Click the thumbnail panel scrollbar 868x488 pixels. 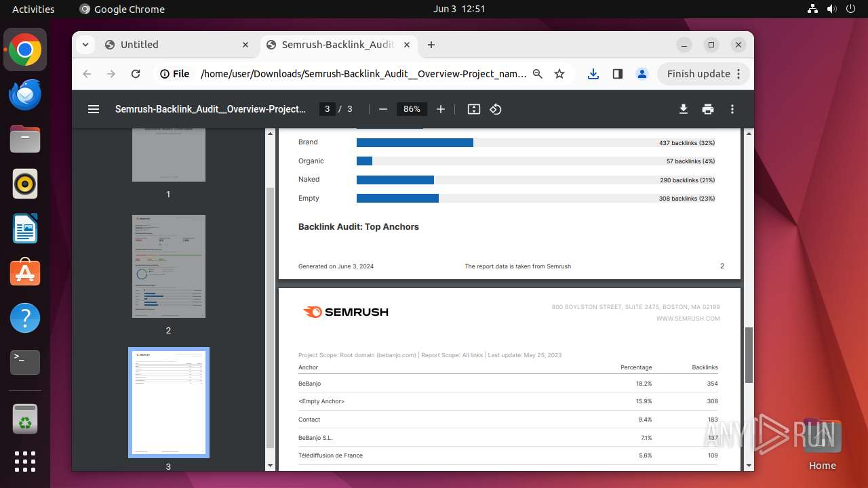(271, 319)
